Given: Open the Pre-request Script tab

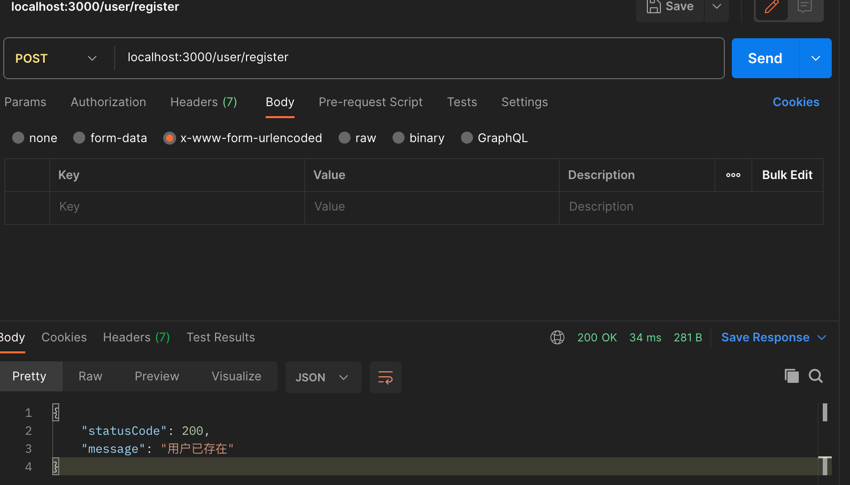Looking at the screenshot, I should pos(370,102).
